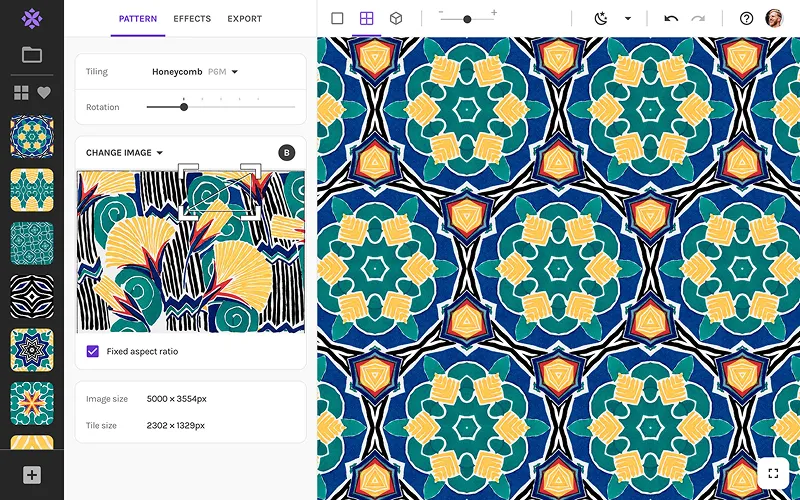Open the folder icon in sidebar
The image size is (800, 500).
coord(32,54)
